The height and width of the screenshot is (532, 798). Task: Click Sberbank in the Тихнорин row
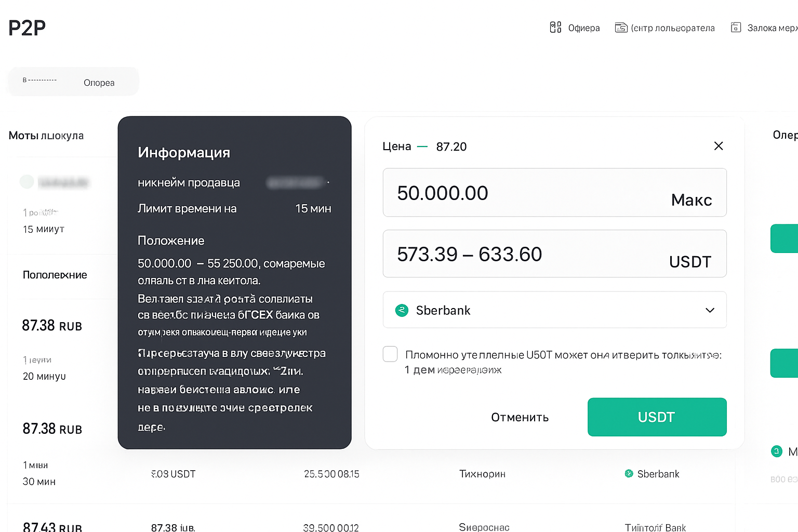pos(658,474)
